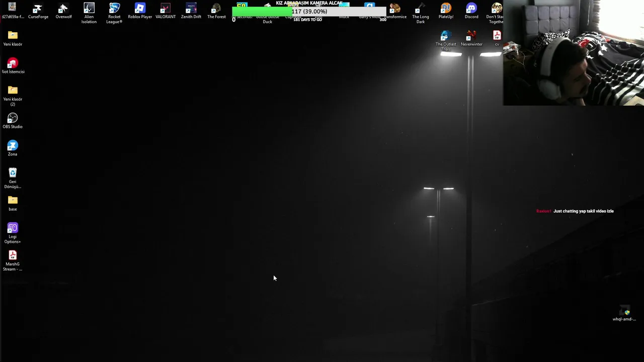Viewport: 644px width, 362px height.
Task: Launch Discord from the desktop
Action: point(471,11)
